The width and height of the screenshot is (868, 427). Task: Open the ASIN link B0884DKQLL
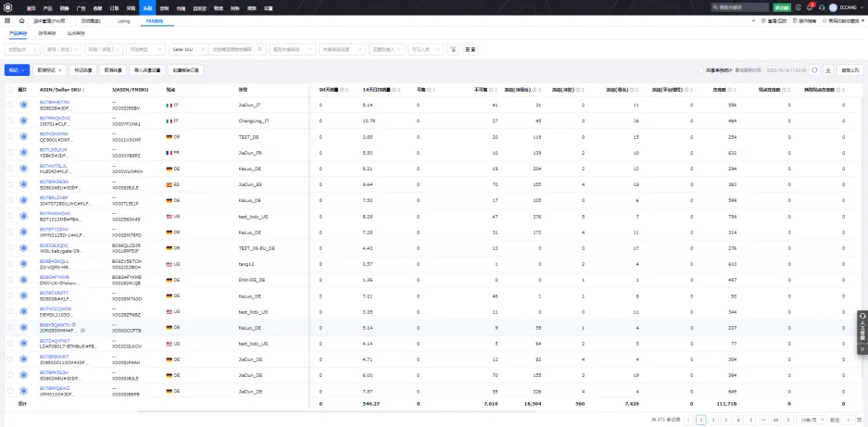click(x=55, y=261)
